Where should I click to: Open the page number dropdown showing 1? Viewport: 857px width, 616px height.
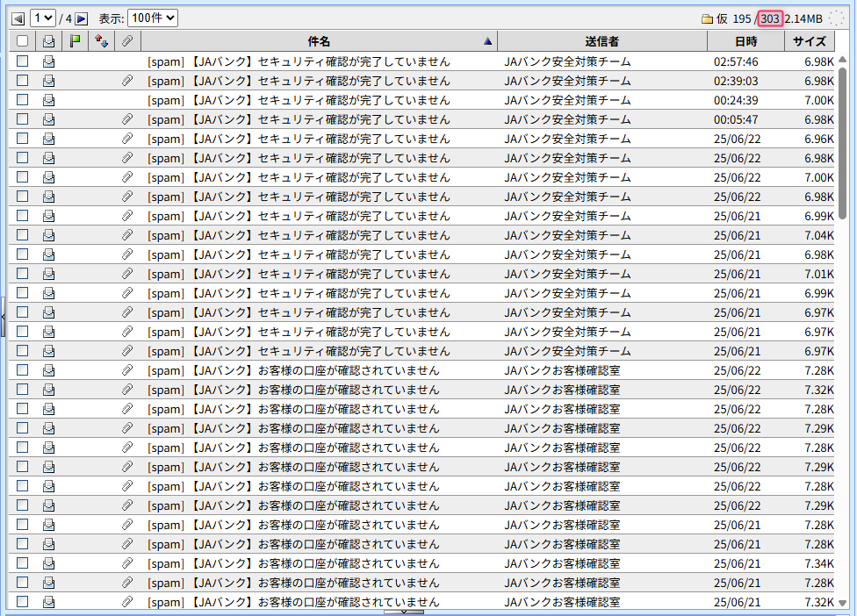pos(43,18)
